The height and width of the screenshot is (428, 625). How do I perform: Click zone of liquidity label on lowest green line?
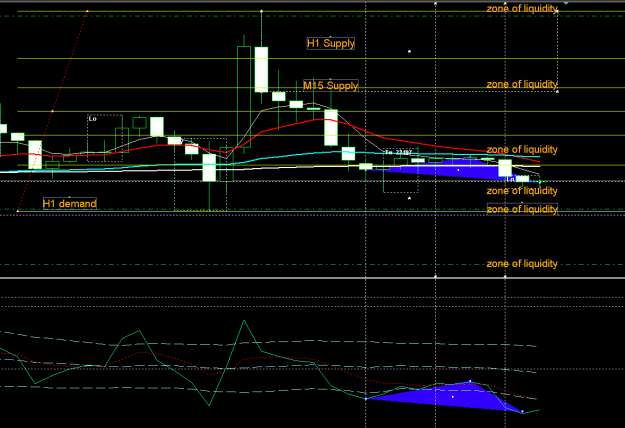click(x=522, y=264)
